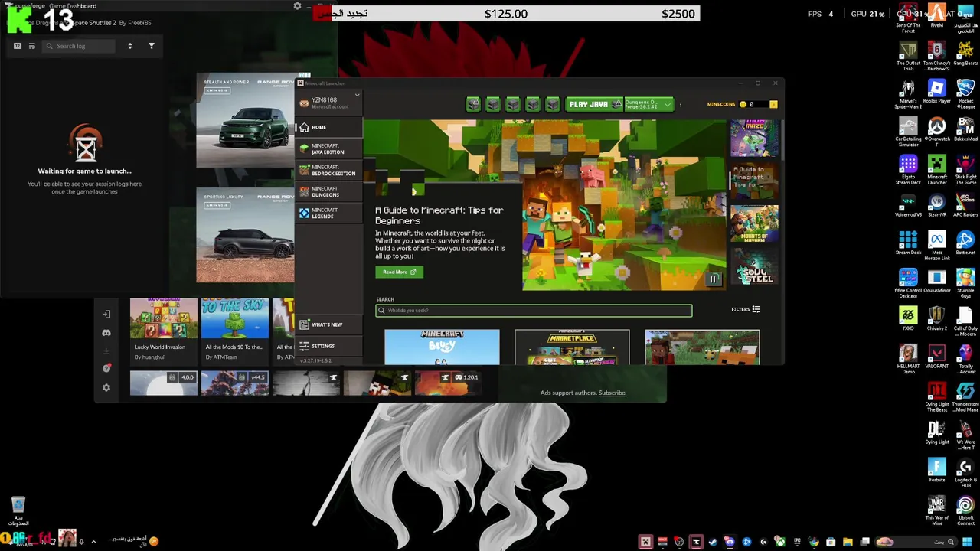Open CurseForge dashboard settings gear

tap(297, 6)
